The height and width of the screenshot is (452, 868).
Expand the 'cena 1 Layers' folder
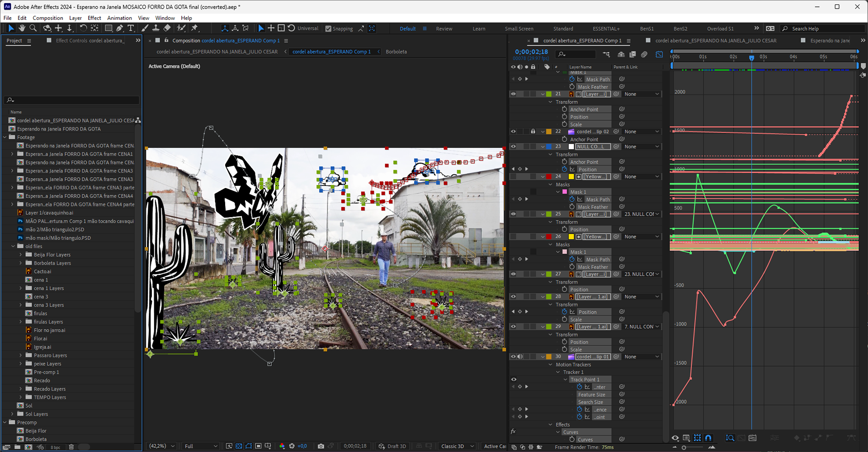pyautogui.click(x=20, y=288)
